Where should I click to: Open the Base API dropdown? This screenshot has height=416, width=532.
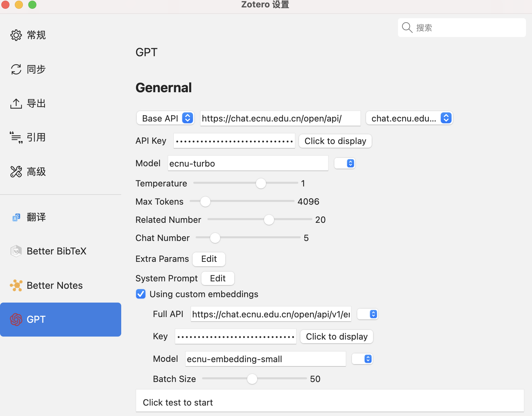165,118
